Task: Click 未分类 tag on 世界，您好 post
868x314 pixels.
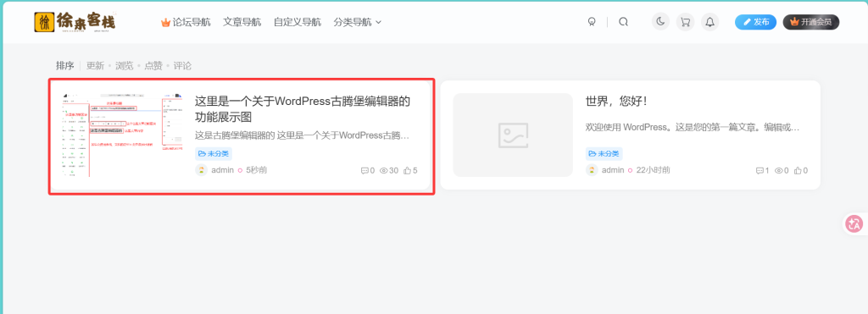Action: (604, 154)
